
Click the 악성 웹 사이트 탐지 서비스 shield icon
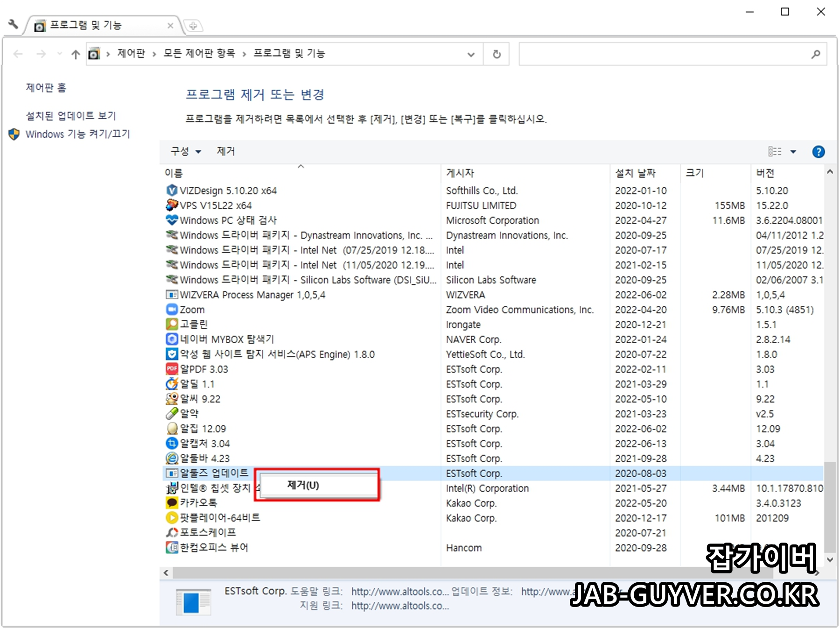(x=172, y=354)
